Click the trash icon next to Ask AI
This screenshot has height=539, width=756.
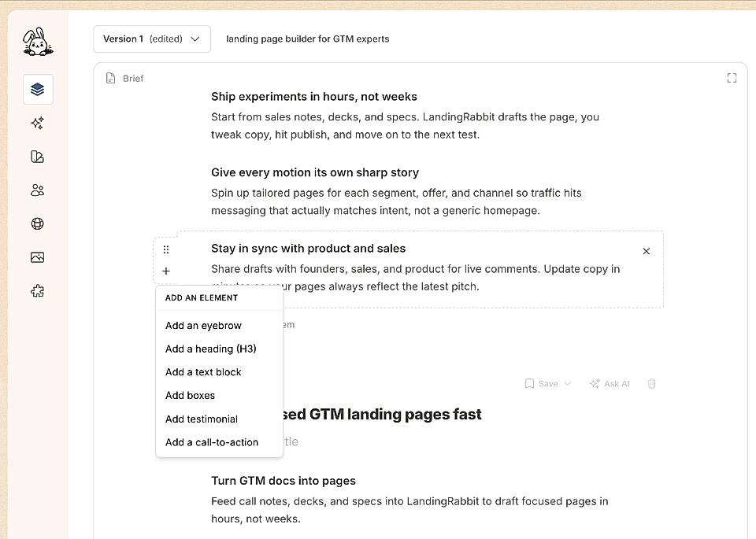651,383
